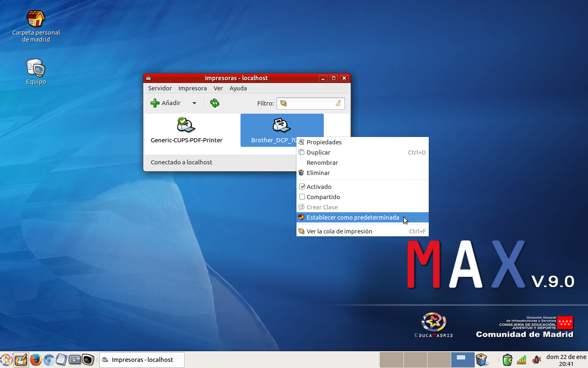
Task: Open the notes document launcher in taskbar
Action: click(61, 360)
